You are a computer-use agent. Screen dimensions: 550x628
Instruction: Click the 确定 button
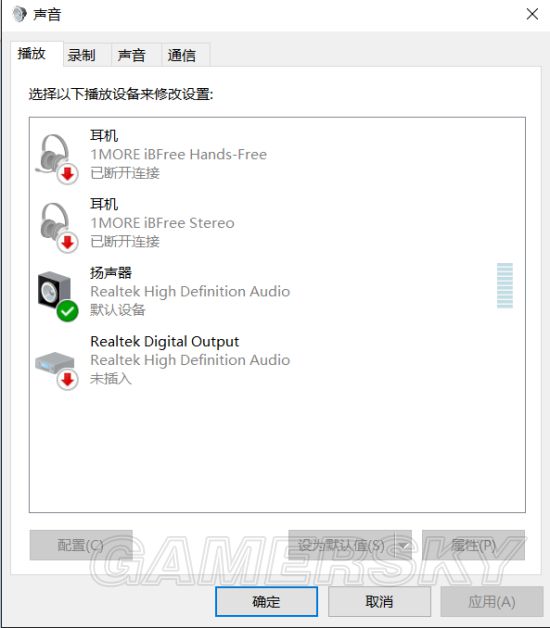pyautogui.click(x=266, y=601)
